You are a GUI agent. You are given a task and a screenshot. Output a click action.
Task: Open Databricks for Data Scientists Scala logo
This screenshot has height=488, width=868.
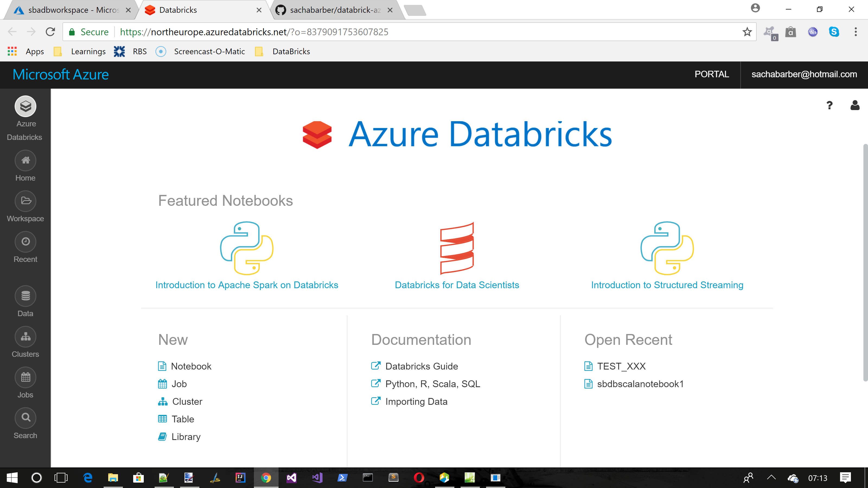pos(457,248)
